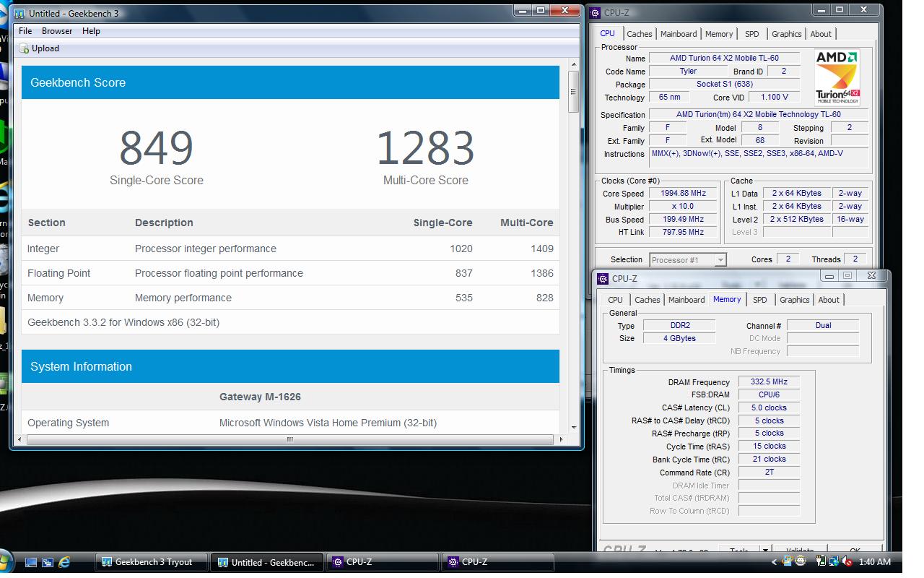Click the volume icon in system tray
This screenshot has height=578, width=924.
(x=845, y=561)
